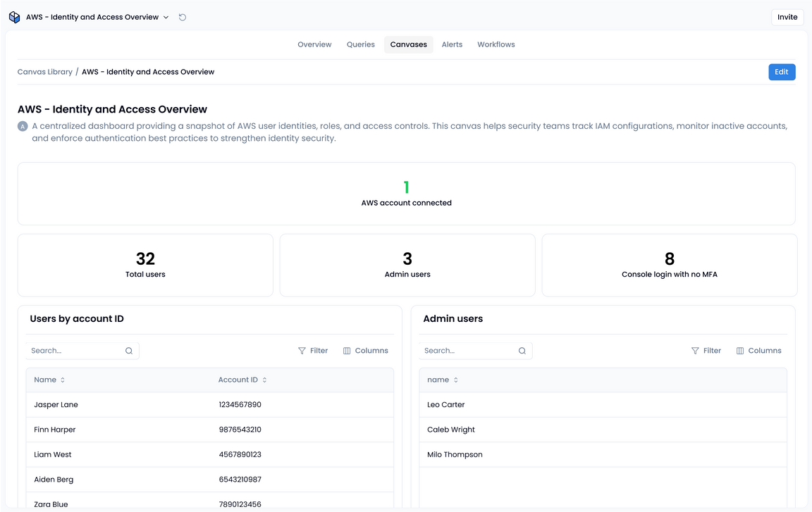Click the canvas title heading
The image size is (812, 512).
coord(112,109)
